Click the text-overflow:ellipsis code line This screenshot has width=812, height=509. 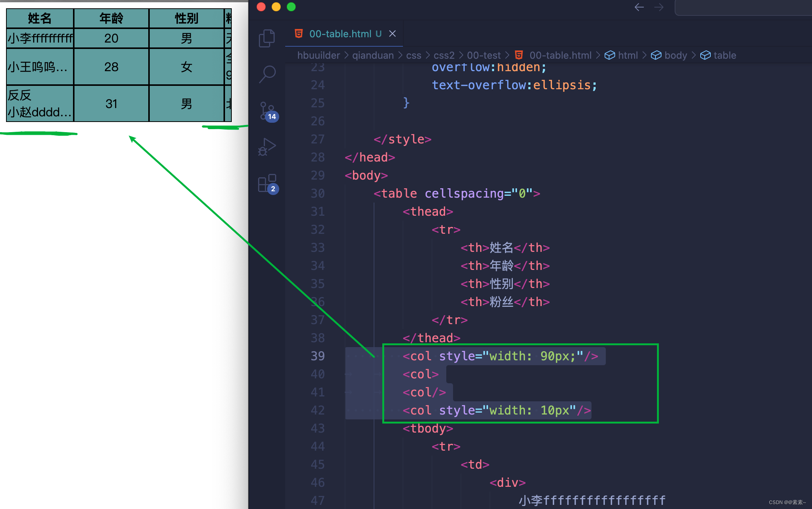click(514, 85)
